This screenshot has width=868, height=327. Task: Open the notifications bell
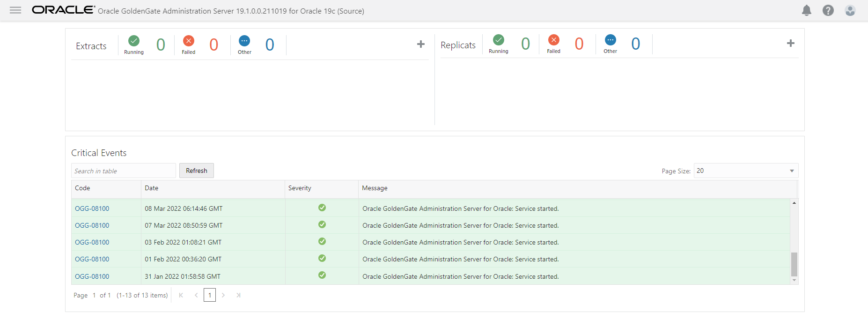point(806,10)
